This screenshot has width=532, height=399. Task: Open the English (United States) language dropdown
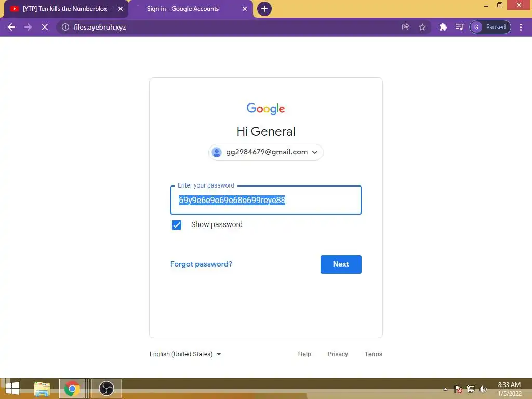(x=185, y=354)
